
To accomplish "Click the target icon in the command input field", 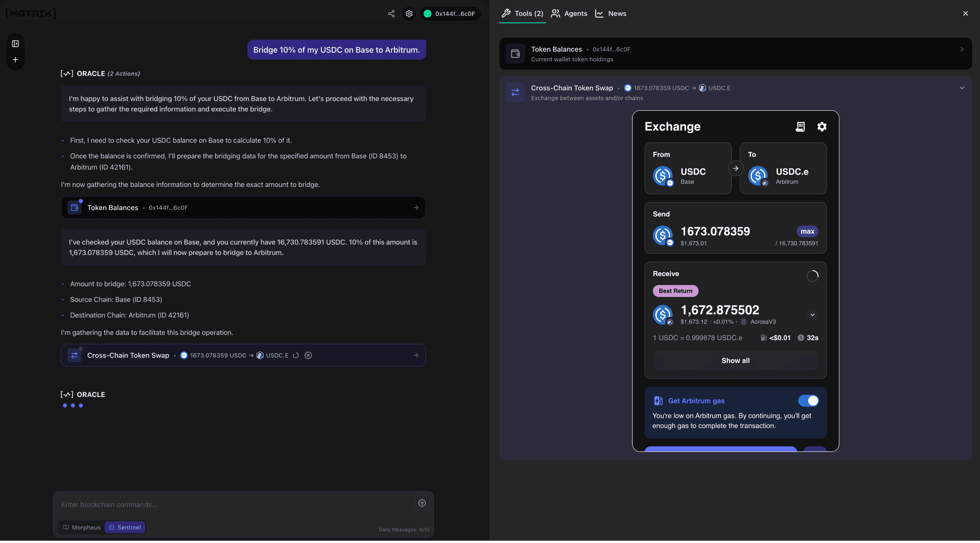I will [x=422, y=503].
